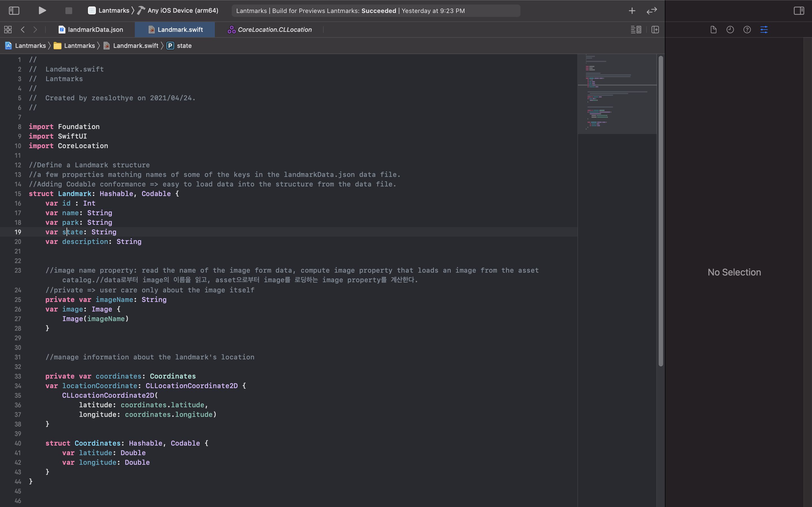Click the code review arrows icon
This screenshot has width=812, height=507.
tap(651, 11)
